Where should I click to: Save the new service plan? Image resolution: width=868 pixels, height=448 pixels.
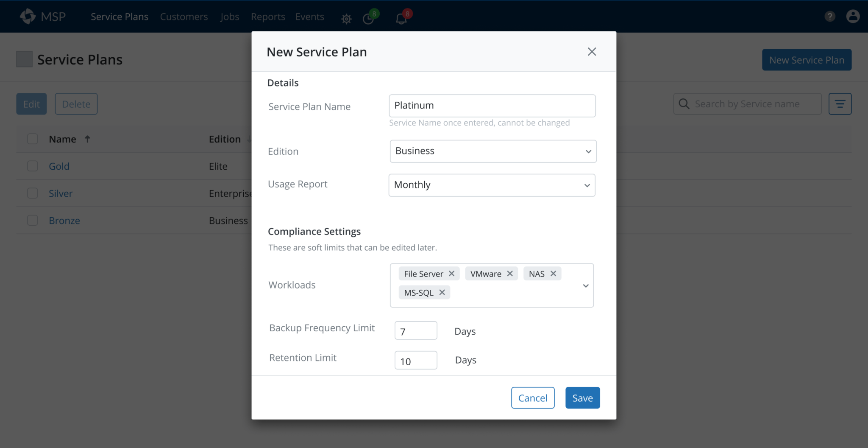[582, 398]
